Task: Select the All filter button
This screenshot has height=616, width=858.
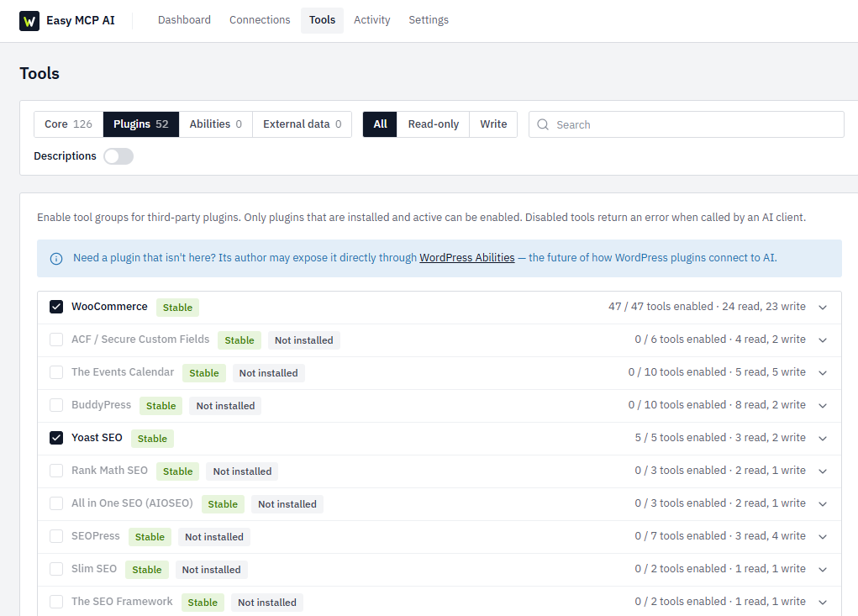Action: (x=381, y=124)
